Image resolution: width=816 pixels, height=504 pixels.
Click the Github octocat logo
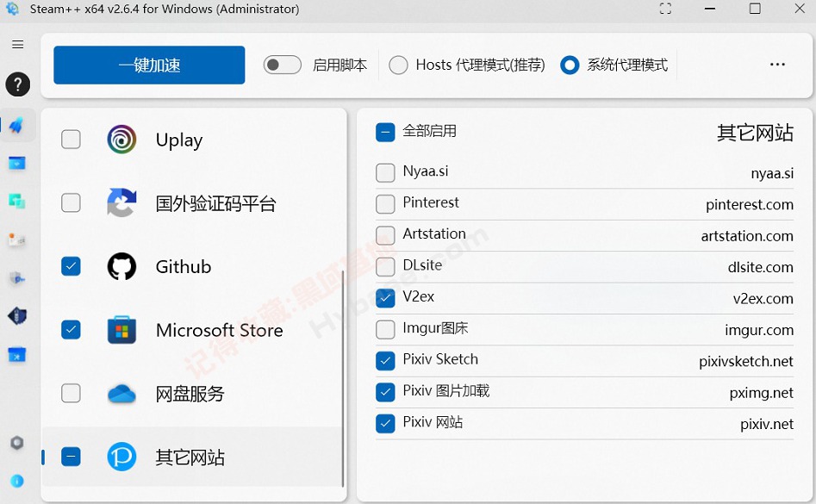[x=121, y=266]
